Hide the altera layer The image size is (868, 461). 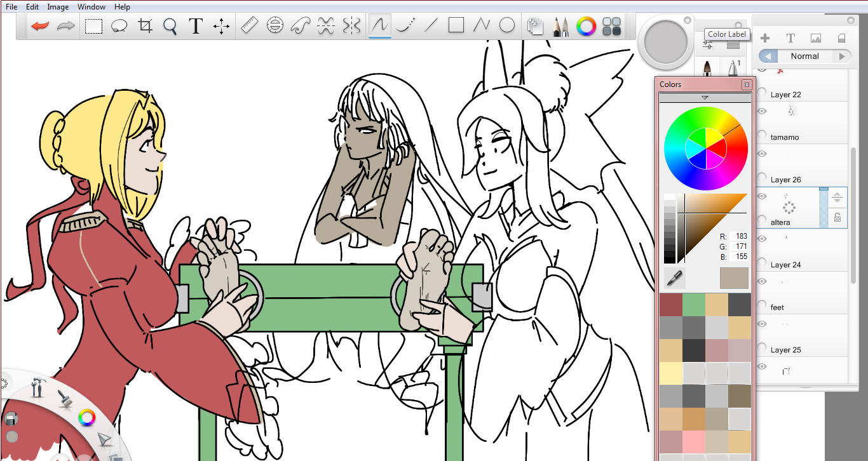(762, 196)
